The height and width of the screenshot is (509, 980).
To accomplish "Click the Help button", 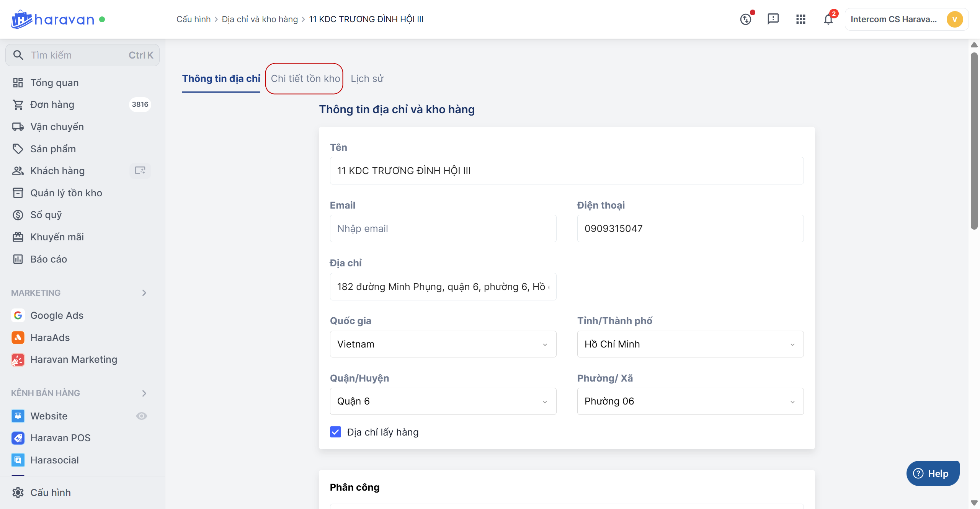I will (x=933, y=473).
